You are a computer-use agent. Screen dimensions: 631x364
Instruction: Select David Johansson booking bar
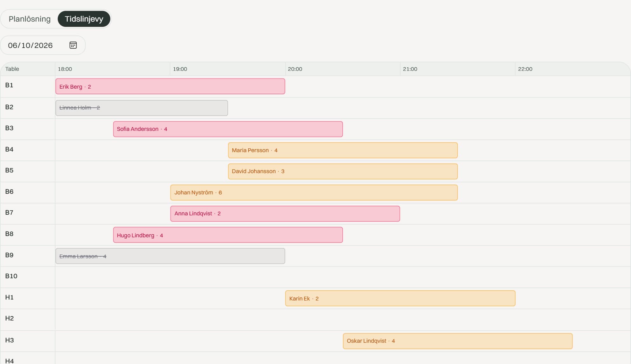343,172
